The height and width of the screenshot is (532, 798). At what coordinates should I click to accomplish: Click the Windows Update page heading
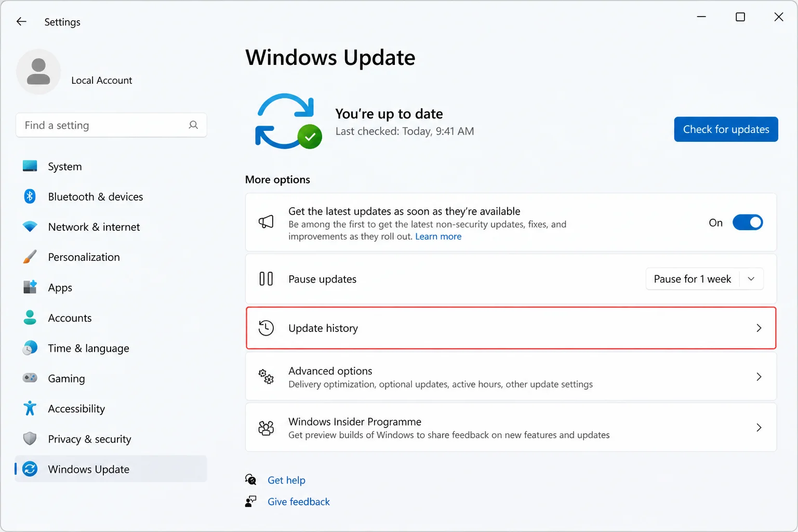tap(330, 57)
